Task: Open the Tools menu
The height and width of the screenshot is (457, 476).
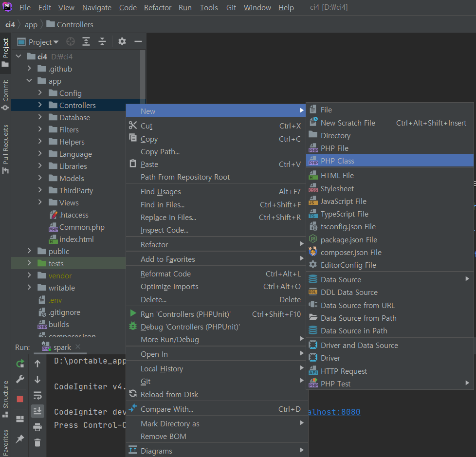Action: click(208, 8)
